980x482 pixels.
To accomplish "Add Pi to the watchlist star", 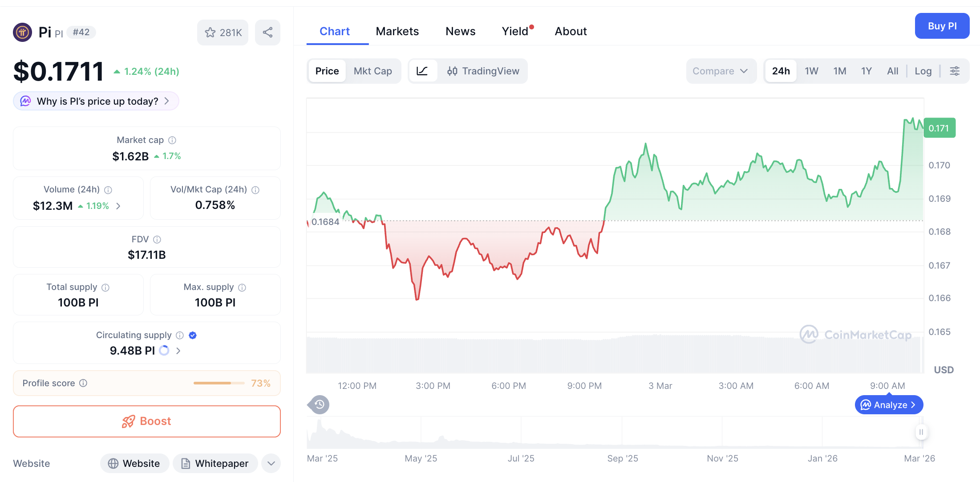I will (210, 32).
